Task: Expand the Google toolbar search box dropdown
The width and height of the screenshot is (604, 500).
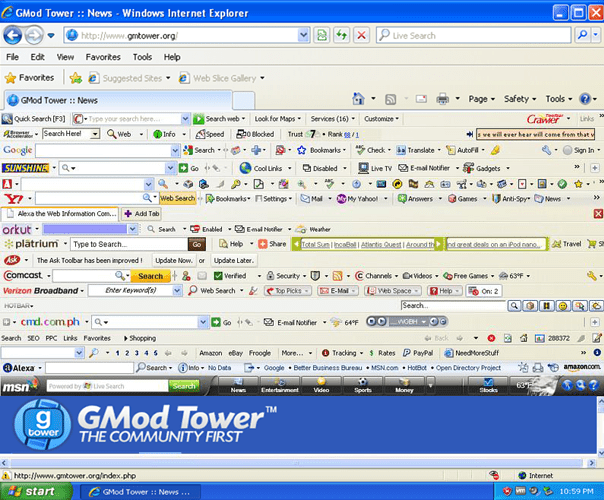Action: tap(175, 150)
